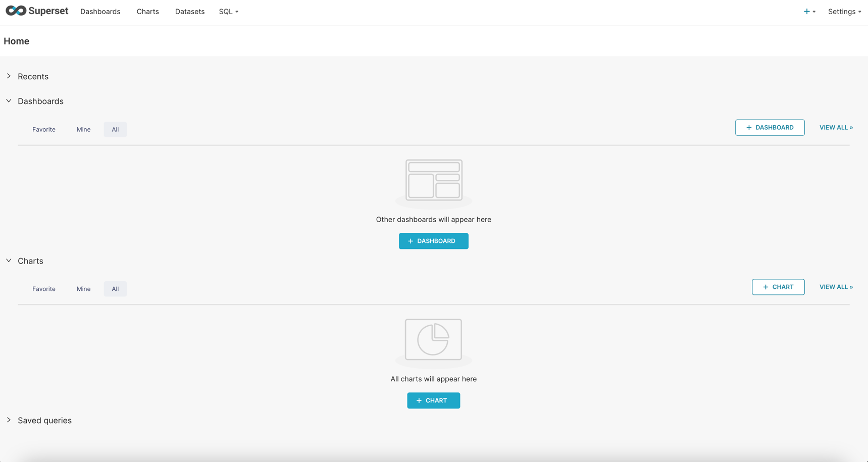
Task: Click VIEW ALL link in the Charts section
Action: pyautogui.click(x=836, y=287)
